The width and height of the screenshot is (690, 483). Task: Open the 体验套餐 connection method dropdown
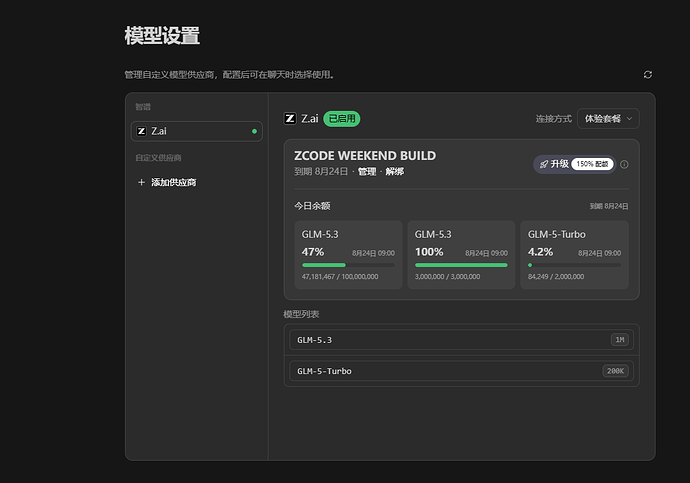tap(608, 119)
